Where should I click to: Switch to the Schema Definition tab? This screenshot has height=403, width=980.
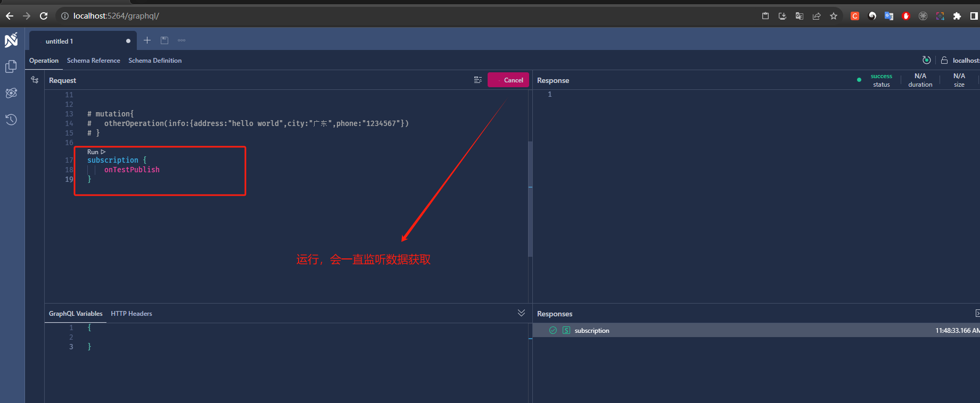click(155, 61)
